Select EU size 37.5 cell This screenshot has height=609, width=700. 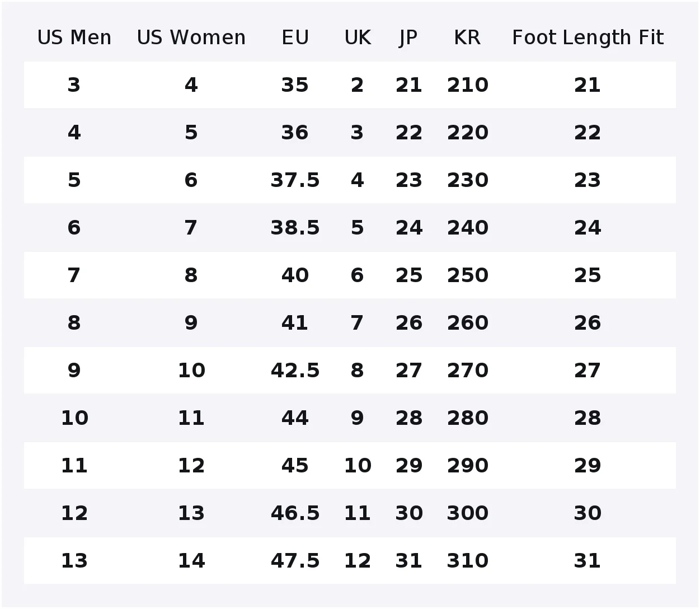[295, 180]
